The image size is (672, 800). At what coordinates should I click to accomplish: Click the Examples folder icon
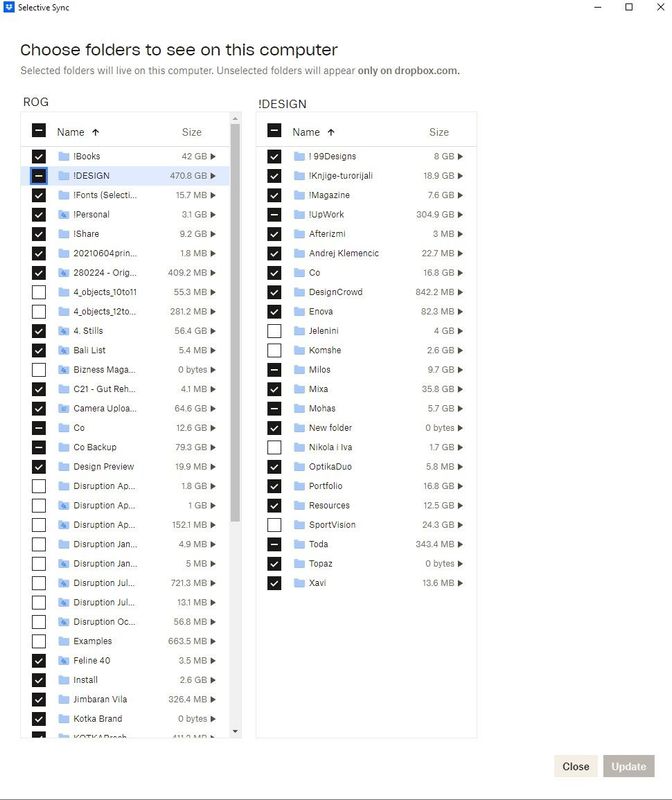(64, 641)
